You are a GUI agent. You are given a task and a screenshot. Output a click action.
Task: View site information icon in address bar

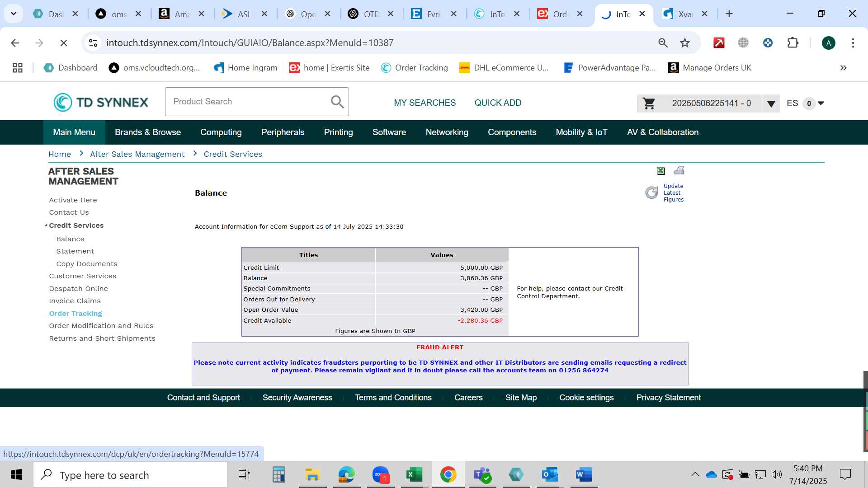point(93,43)
